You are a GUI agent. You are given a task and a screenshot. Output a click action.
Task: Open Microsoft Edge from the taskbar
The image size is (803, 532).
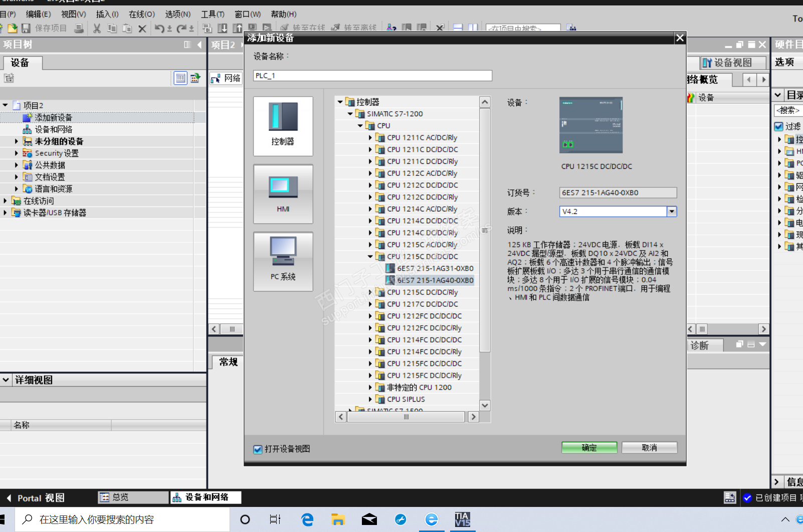tap(307, 519)
